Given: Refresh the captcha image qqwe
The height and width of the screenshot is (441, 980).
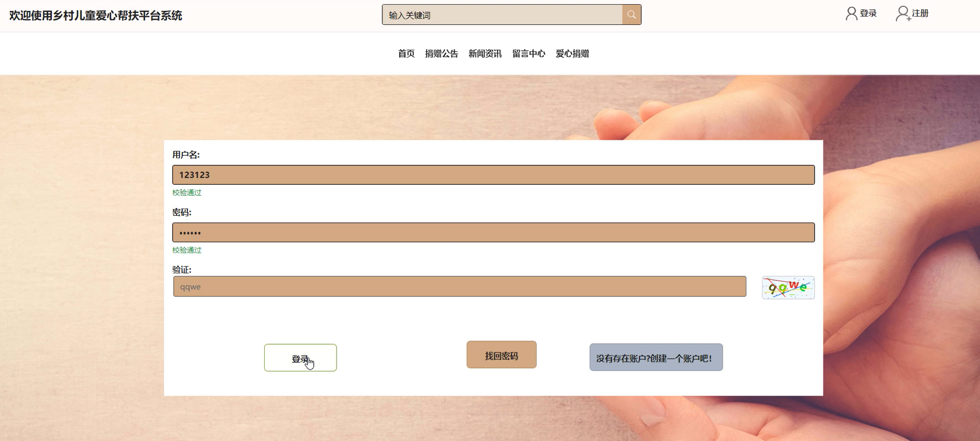Looking at the screenshot, I should (788, 288).
